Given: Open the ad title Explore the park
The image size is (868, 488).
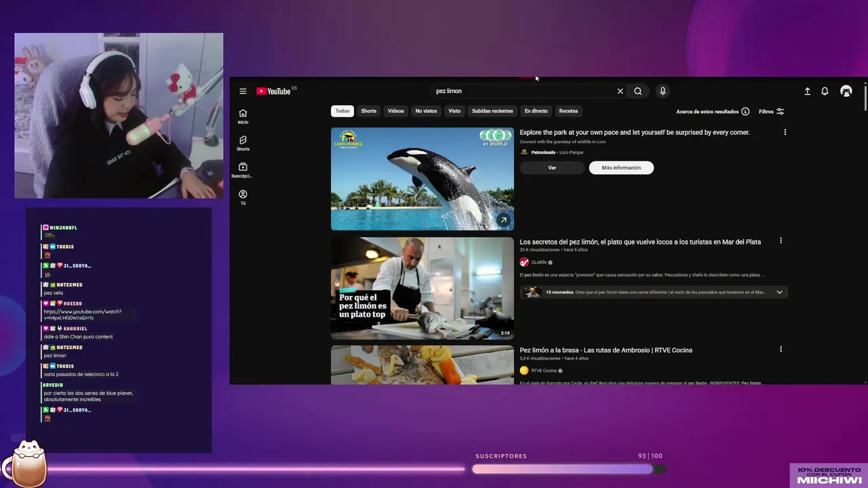Looking at the screenshot, I should (x=634, y=132).
